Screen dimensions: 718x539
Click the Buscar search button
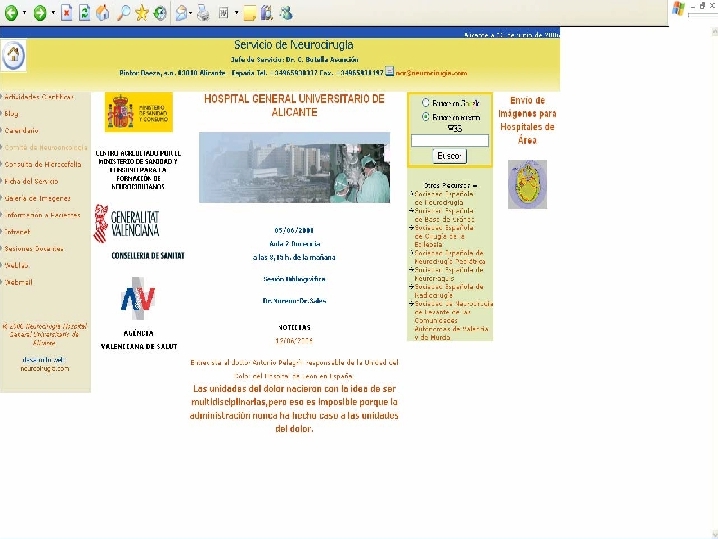click(x=450, y=156)
